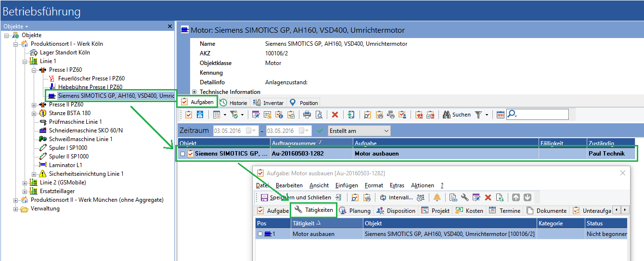Collapse the Linie 1 tree node
Viewport: 644px width, 261px height.
click(x=25, y=61)
